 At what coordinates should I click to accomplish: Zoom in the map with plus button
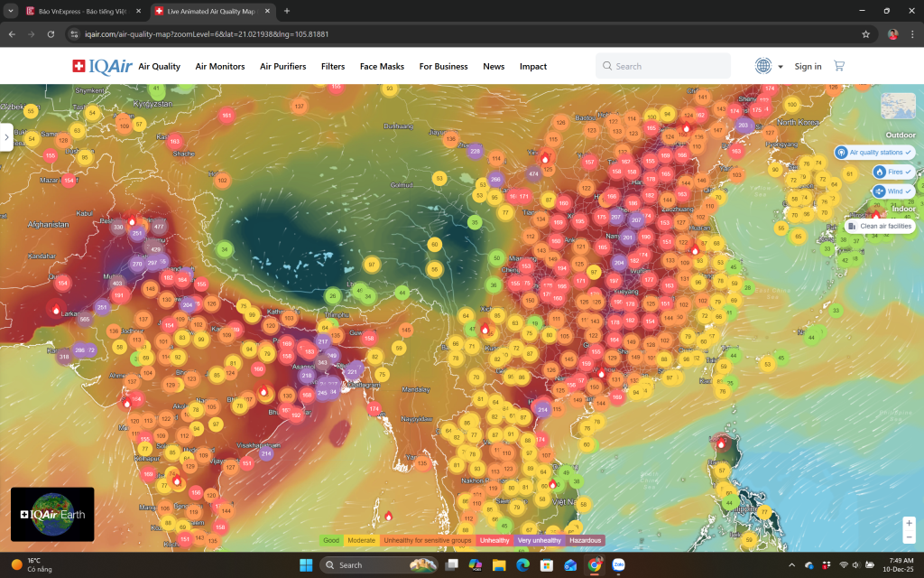(x=910, y=524)
